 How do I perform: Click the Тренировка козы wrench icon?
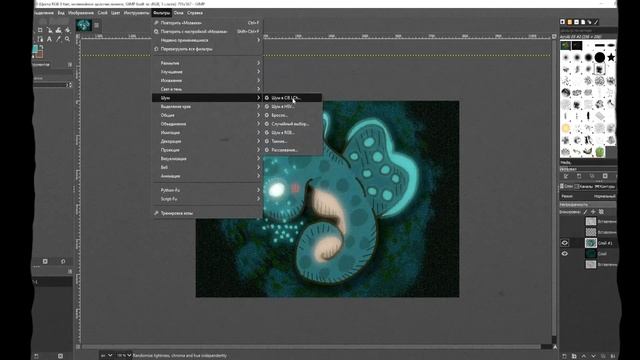click(x=156, y=213)
